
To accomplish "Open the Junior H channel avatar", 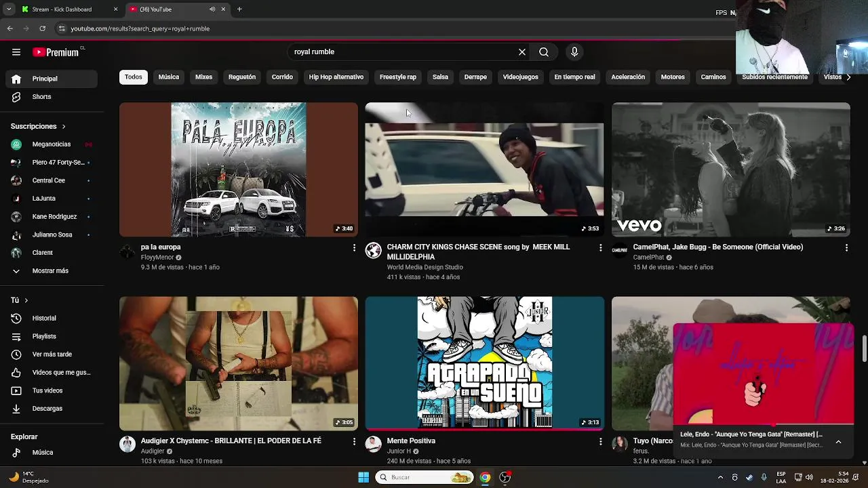I will click(374, 445).
